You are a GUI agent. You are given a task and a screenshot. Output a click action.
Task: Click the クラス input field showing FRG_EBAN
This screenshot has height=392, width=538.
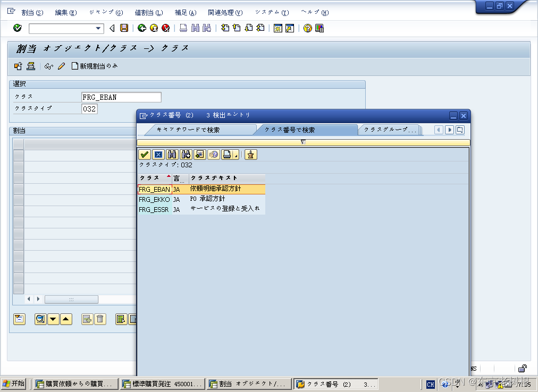121,97
